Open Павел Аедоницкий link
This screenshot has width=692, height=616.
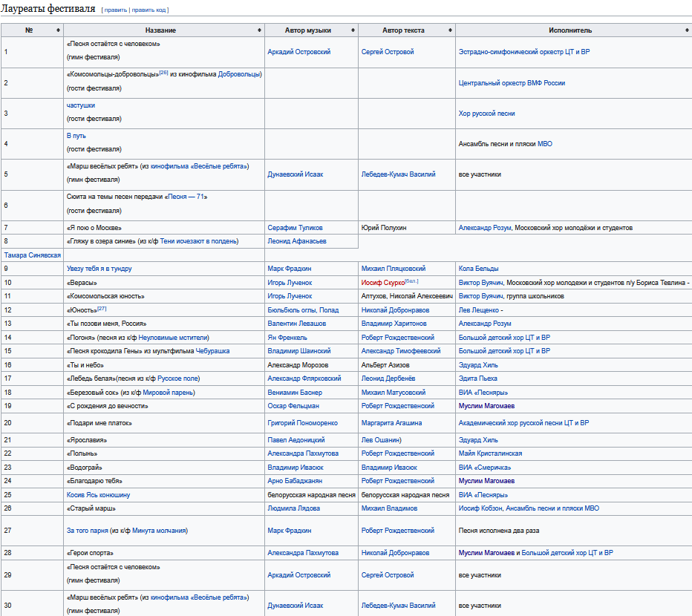click(296, 440)
